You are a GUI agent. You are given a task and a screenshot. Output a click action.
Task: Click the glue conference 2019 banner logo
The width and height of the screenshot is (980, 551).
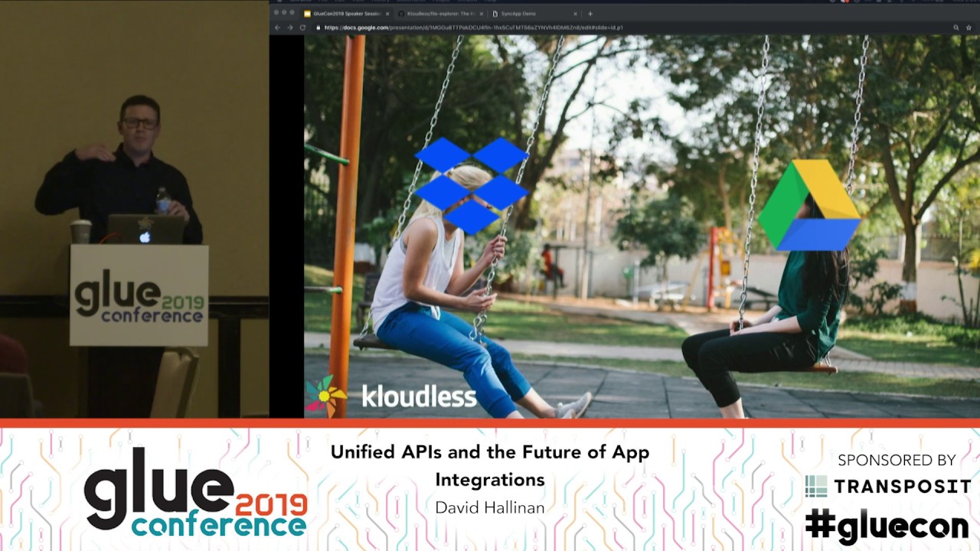point(195,491)
